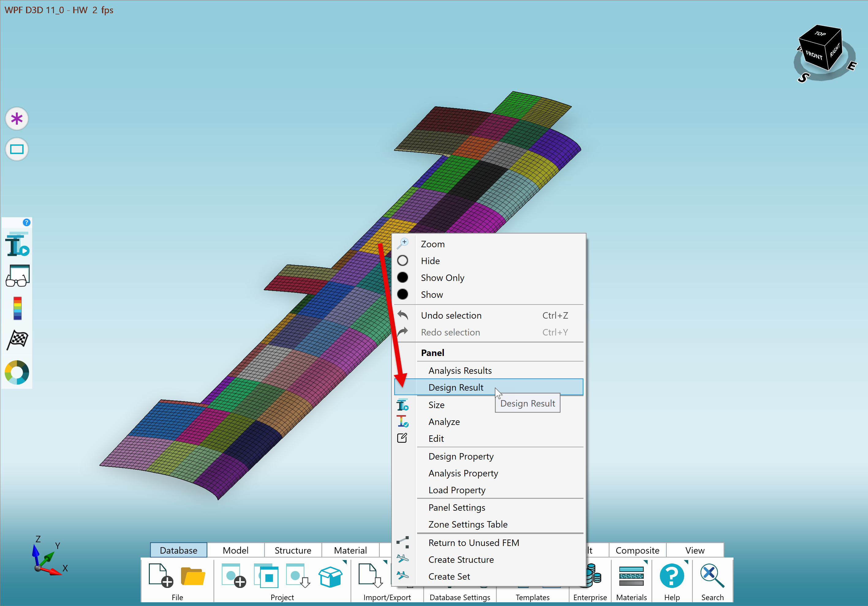Click the glasses view icon in left toolbar
The width and height of the screenshot is (868, 606).
[17, 276]
